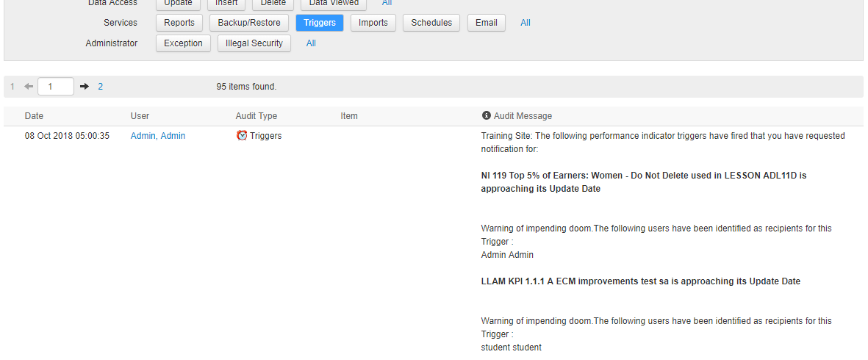
Task: Click the LLAM KPI 1.1.1 A ECM message
Action: (640, 281)
